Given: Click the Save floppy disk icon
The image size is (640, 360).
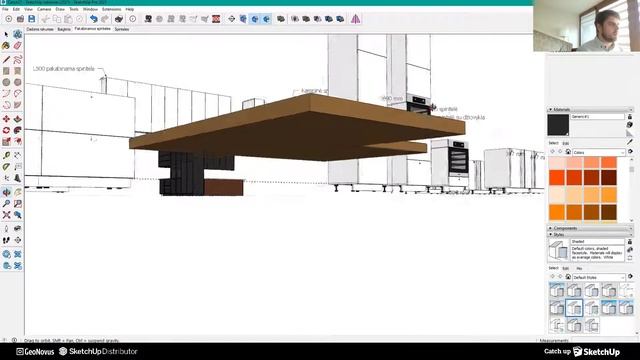Looking at the screenshot, I should (x=31, y=19).
